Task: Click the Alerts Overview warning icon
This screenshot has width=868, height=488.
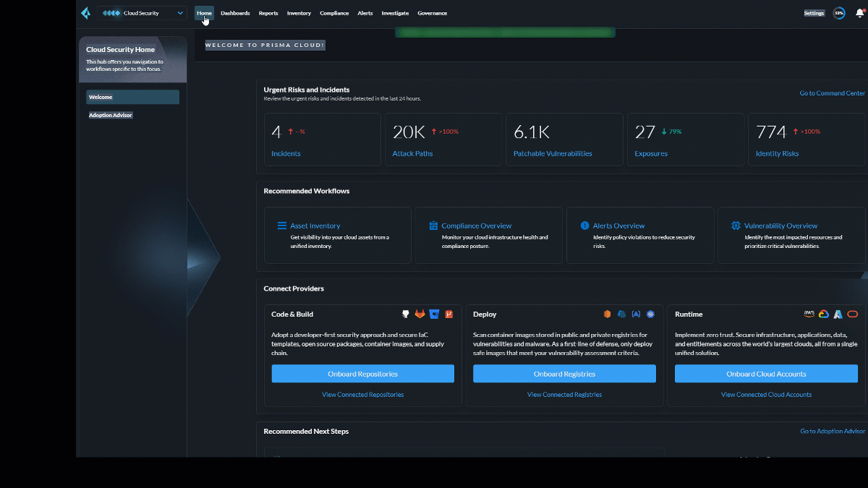Action: coord(584,226)
